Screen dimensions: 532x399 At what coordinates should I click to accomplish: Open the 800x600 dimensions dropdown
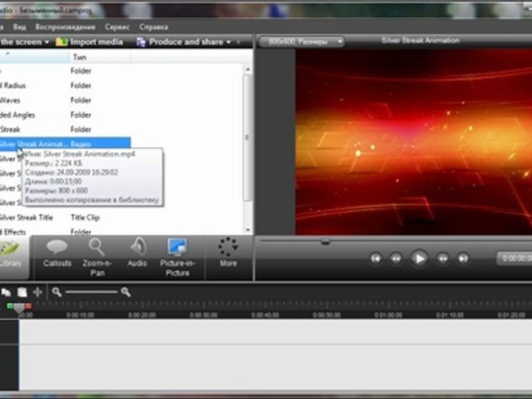click(x=301, y=42)
